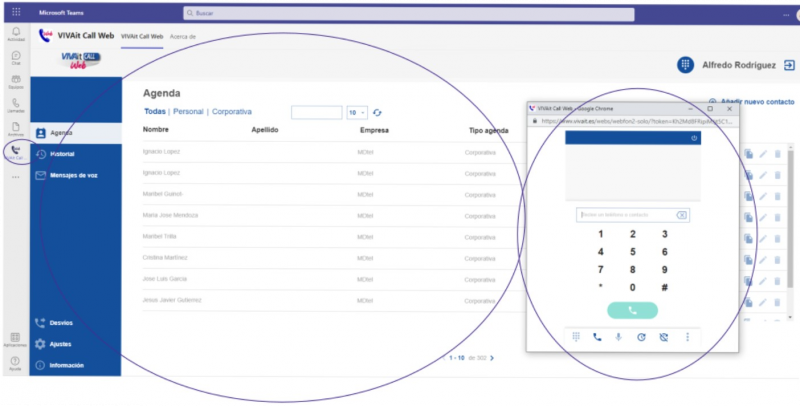Open the VIVAit Call app sidebar icon
The width and height of the screenshot is (800, 406).
coord(16,152)
